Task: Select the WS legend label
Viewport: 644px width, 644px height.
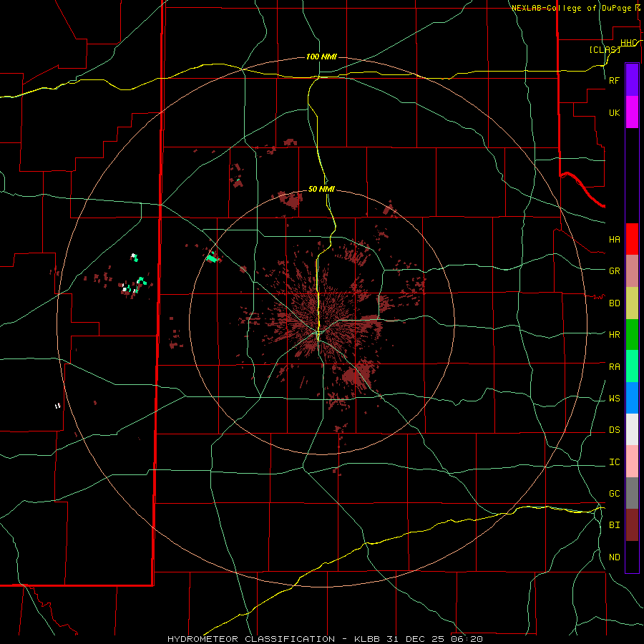Action: (x=614, y=399)
